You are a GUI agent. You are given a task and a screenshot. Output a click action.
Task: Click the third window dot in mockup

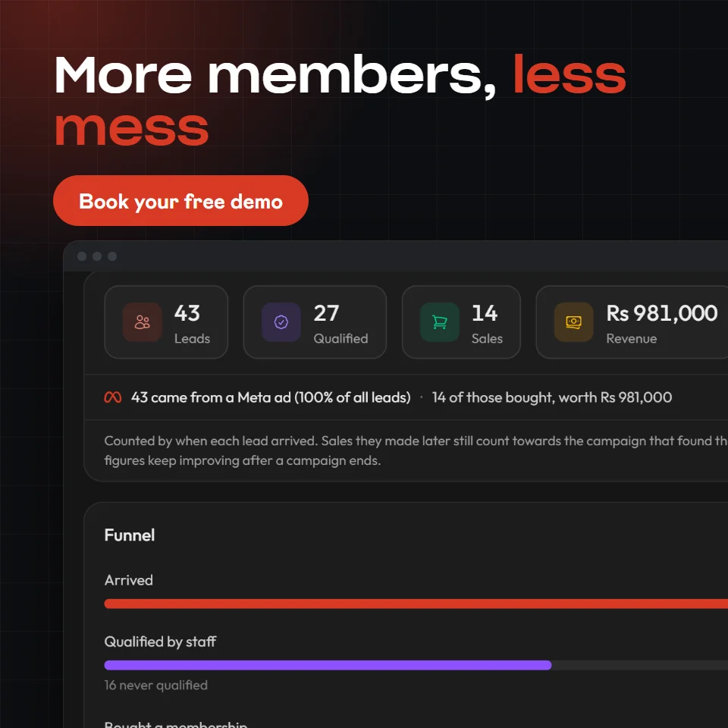112,256
